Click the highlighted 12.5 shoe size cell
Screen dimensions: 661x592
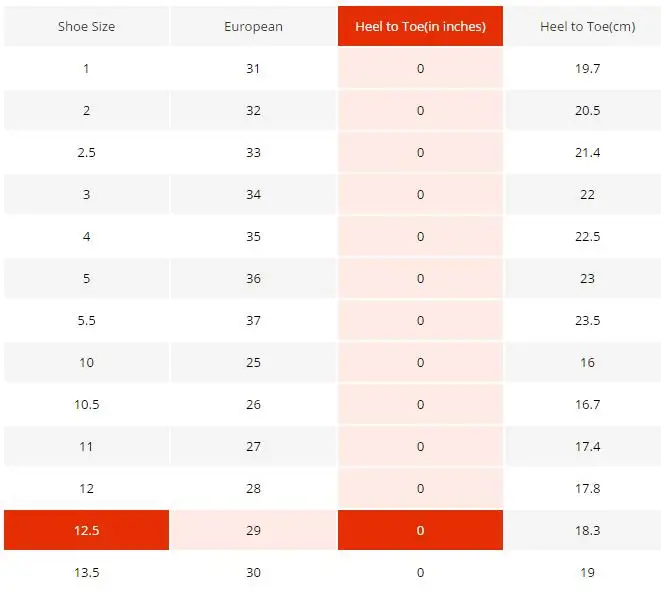tap(86, 530)
